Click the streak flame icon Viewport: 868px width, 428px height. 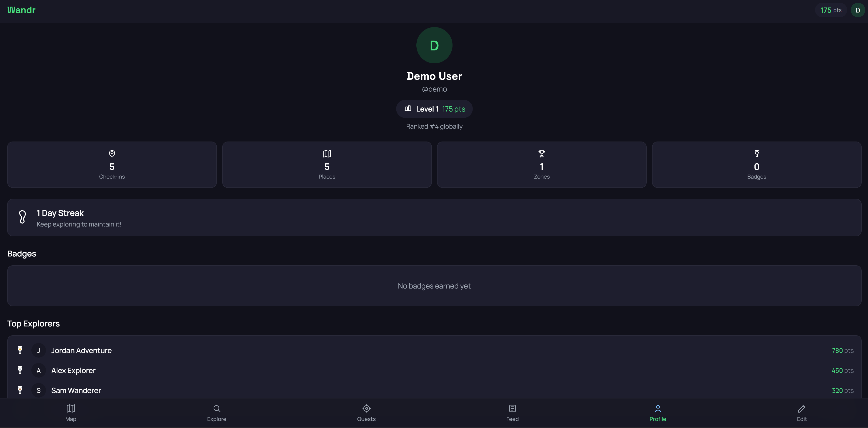[22, 217]
